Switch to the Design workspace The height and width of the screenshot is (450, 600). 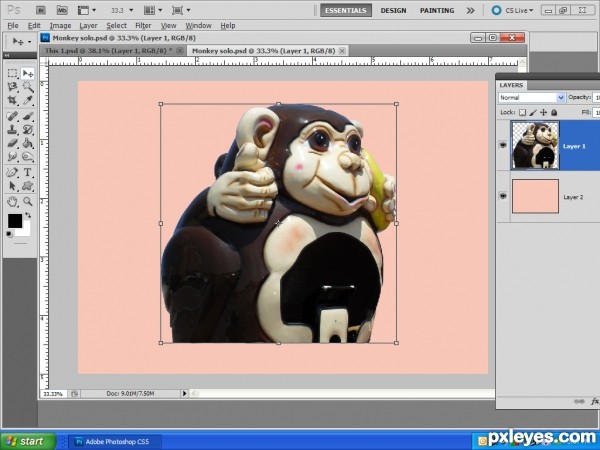coord(393,10)
